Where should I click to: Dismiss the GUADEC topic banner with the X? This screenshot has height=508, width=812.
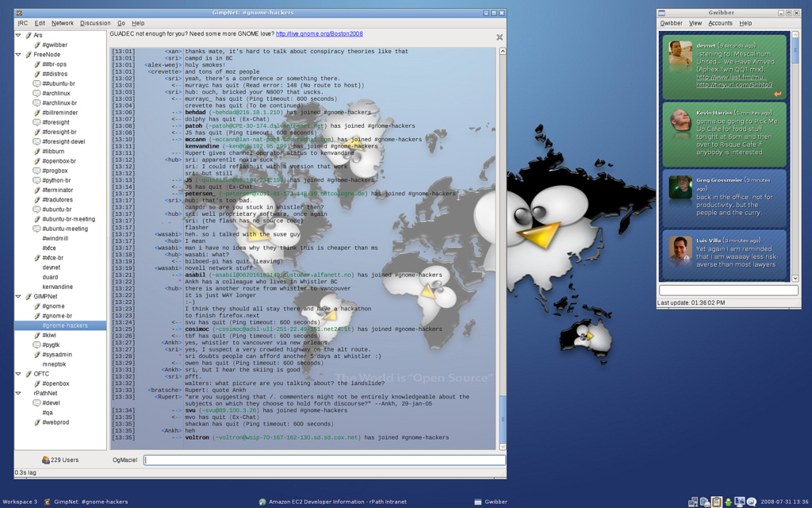pyautogui.click(x=500, y=37)
